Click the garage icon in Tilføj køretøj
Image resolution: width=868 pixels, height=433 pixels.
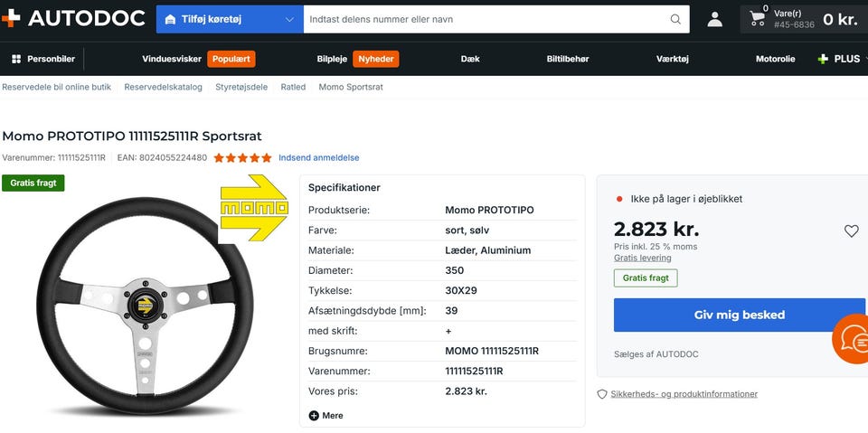point(171,19)
